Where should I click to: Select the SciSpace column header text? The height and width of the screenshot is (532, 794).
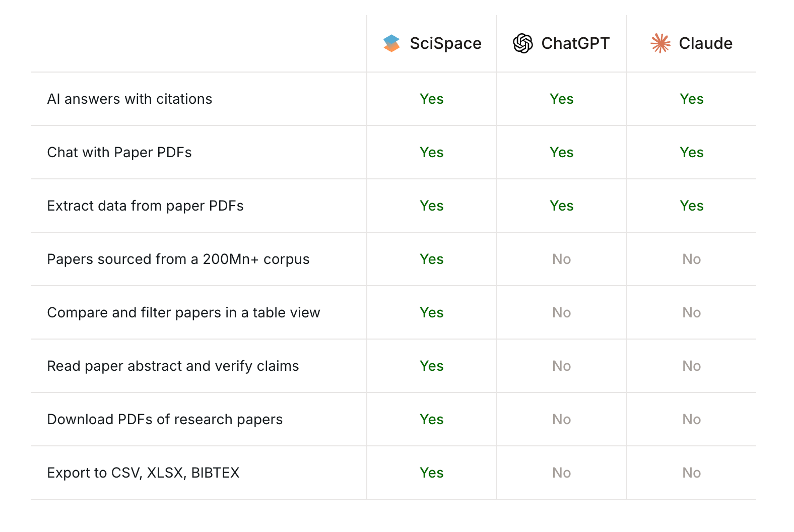[445, 43]
